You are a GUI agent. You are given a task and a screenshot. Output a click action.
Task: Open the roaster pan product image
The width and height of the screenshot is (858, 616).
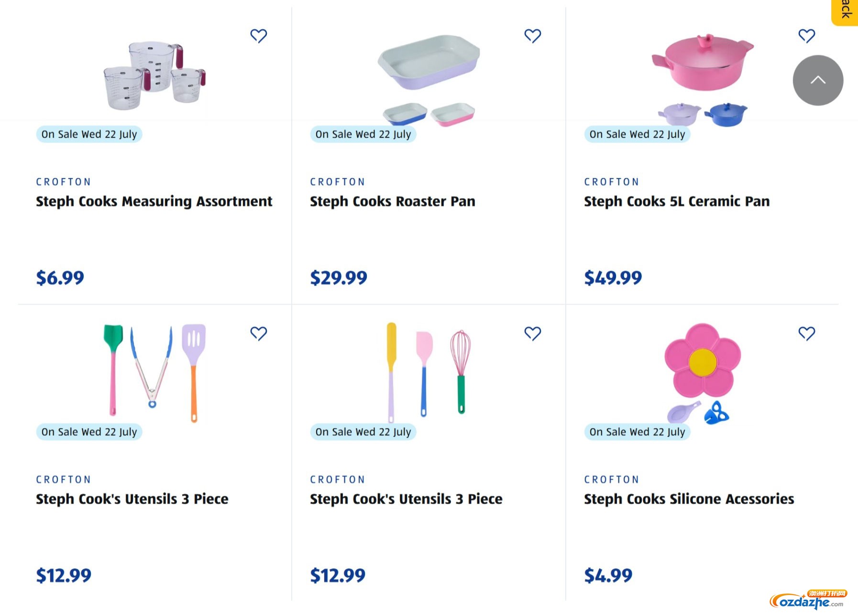coord(429,80)
